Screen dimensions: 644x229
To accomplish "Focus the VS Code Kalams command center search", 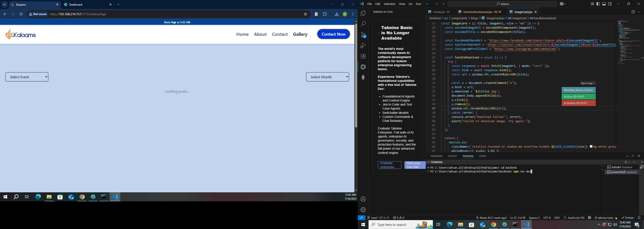I will [502, 4].
